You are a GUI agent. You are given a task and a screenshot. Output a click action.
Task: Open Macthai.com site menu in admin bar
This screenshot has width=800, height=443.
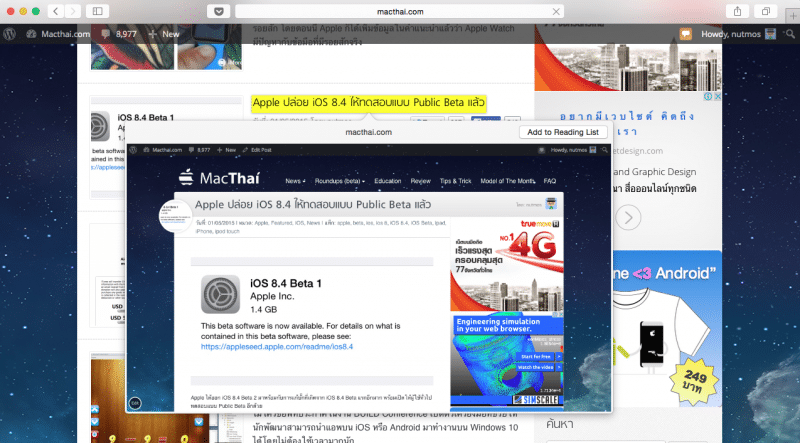58,34
